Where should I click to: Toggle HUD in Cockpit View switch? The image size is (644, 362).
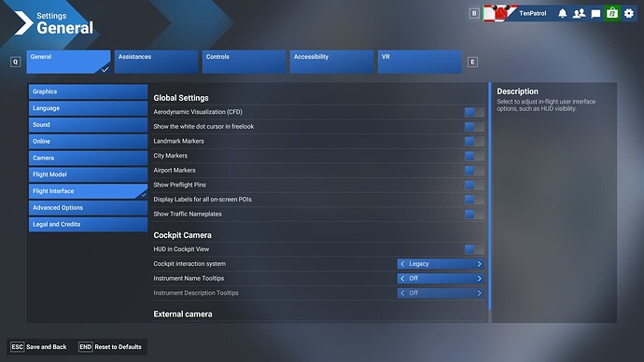[x=474, y=249]
